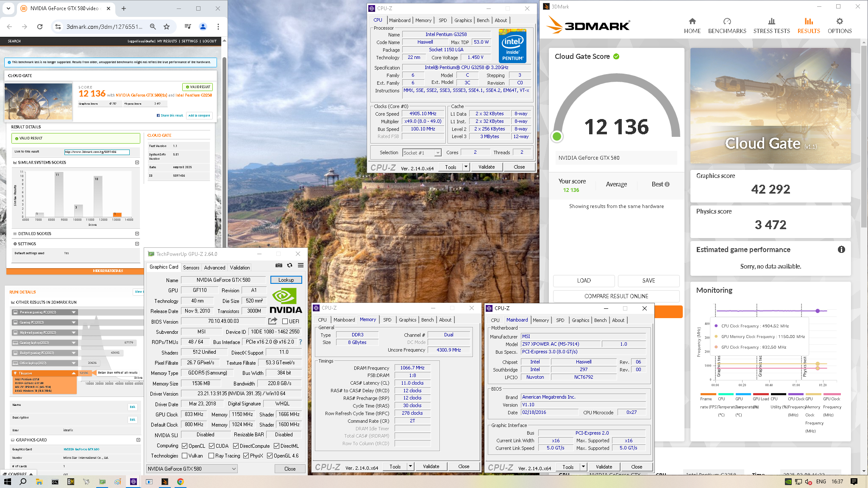Toggle the UEFI checkbox in GPU-Z
The width and height of the screenshot is (868, 488).
tap(285, 322)
